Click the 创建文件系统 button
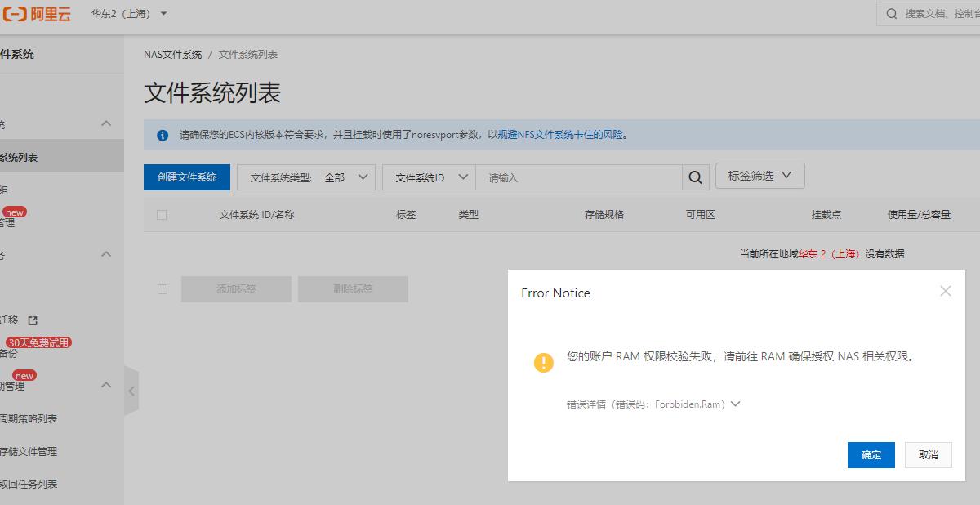 coord(186,176)
